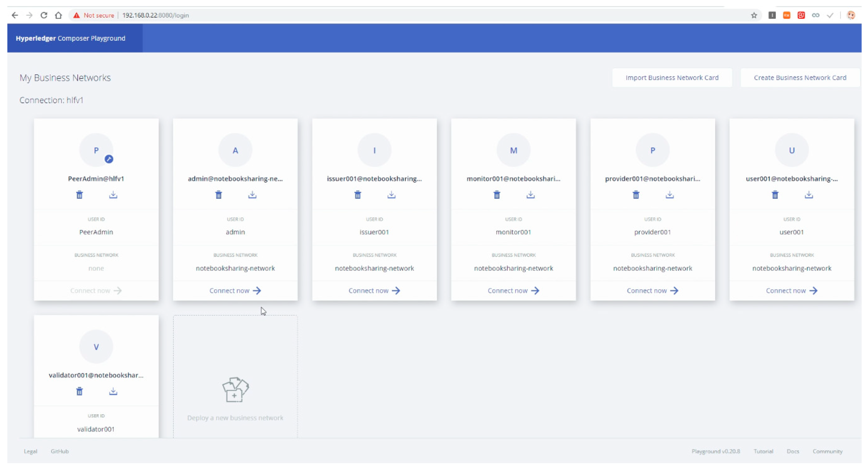
Task: Connect now with the issuer001 card
Action: pos(374,291)
